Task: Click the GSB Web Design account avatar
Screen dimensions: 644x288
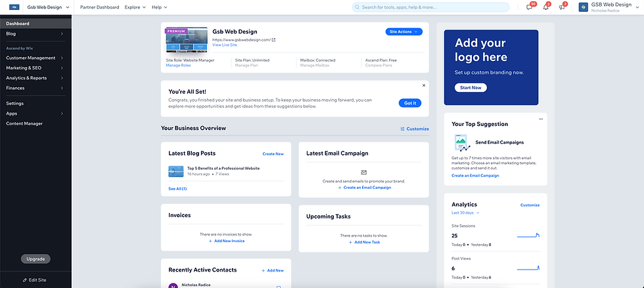Action: (584, 7)
